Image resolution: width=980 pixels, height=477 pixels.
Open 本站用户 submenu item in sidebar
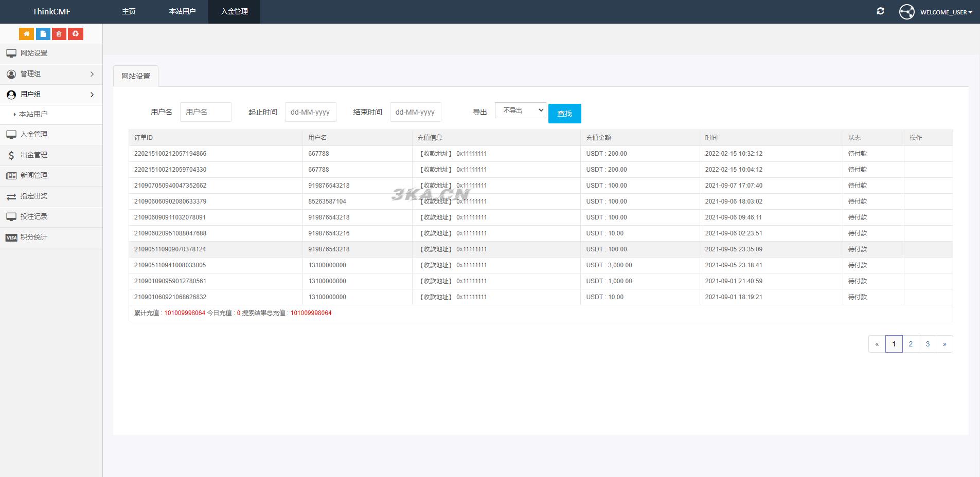(51, 114)
